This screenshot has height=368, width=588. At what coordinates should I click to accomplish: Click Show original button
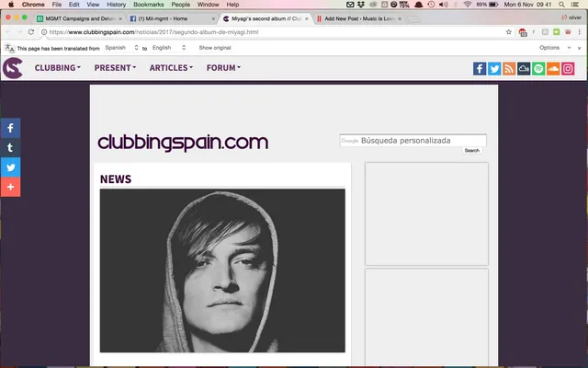coord(215,48)
